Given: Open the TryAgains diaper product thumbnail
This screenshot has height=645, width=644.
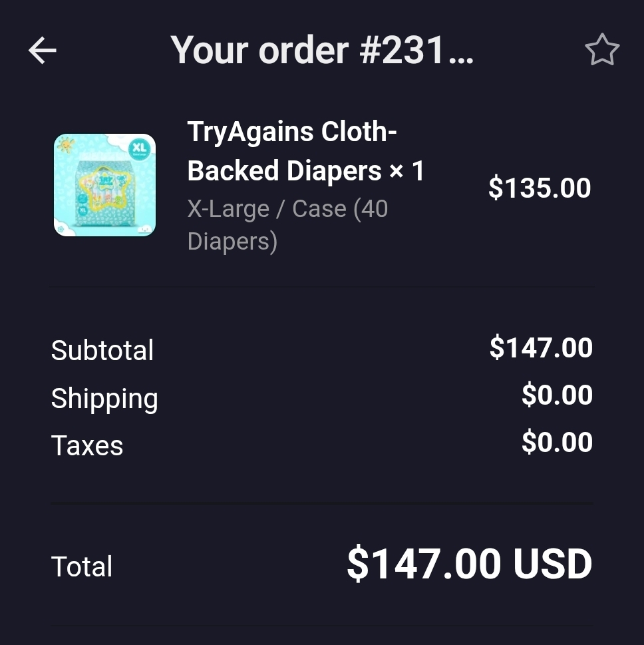Looking at the screenshot, I should pos(105,184).
